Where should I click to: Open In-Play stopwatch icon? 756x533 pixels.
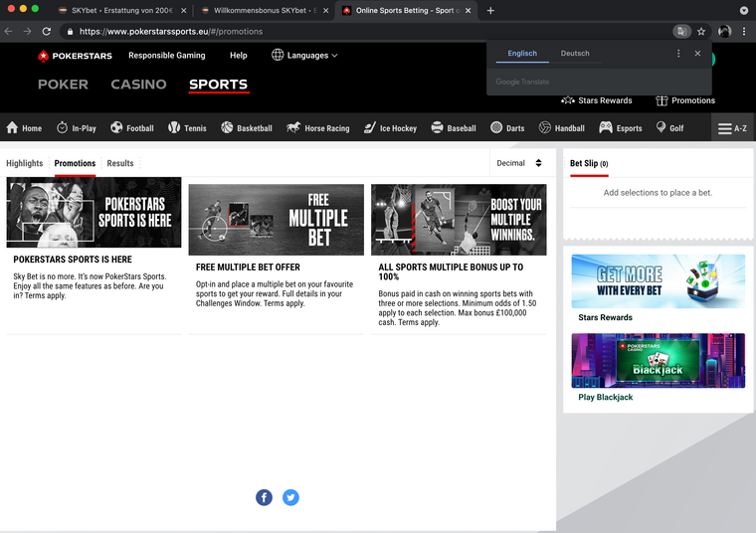pos(63,127)
